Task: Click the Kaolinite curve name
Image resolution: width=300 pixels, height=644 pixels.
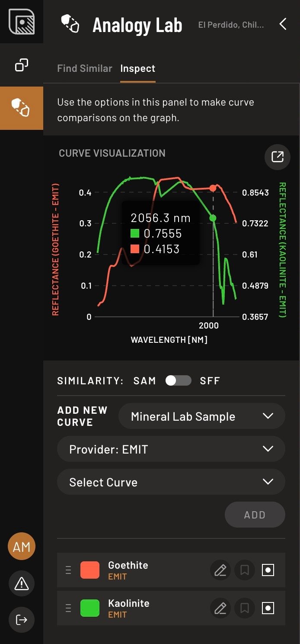Action: point(129,603)
